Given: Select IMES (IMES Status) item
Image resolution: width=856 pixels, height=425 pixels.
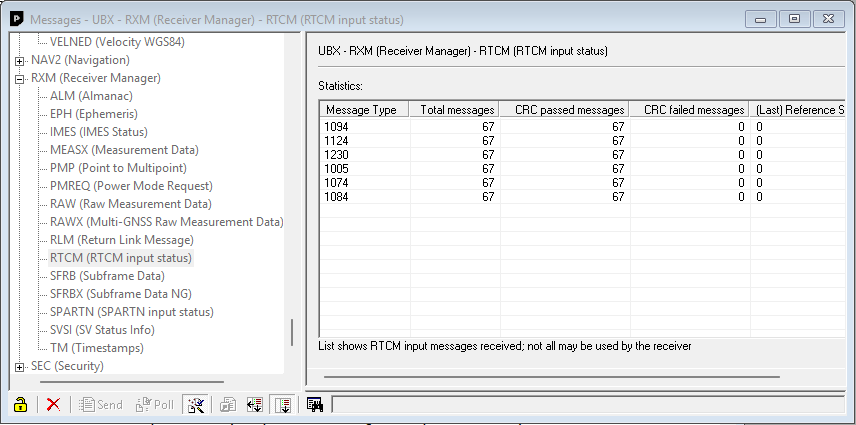Looking at the screenshot, I should click(x=99, y=132).
